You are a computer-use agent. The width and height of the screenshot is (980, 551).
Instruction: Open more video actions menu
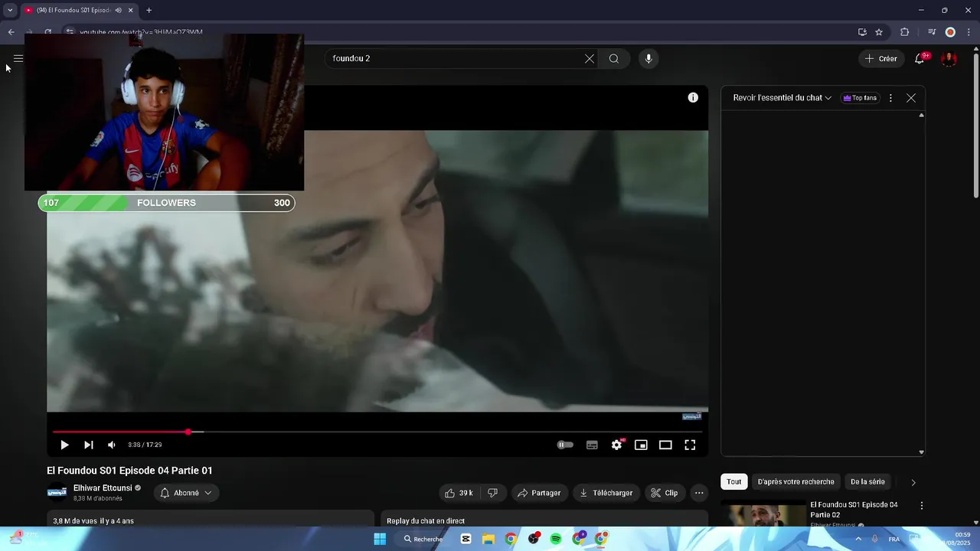(x=699, y=493)
